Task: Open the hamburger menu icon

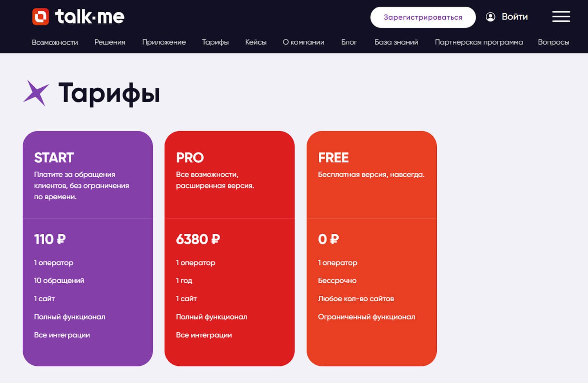Action: click(561, 16)
